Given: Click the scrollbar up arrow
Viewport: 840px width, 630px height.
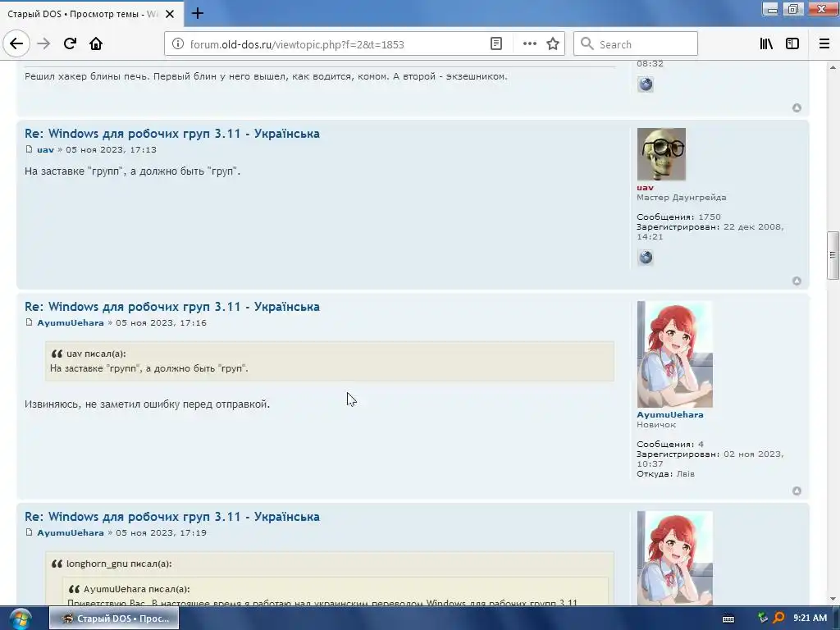Looking at the screenshot, I should click(x=833, y=67).
